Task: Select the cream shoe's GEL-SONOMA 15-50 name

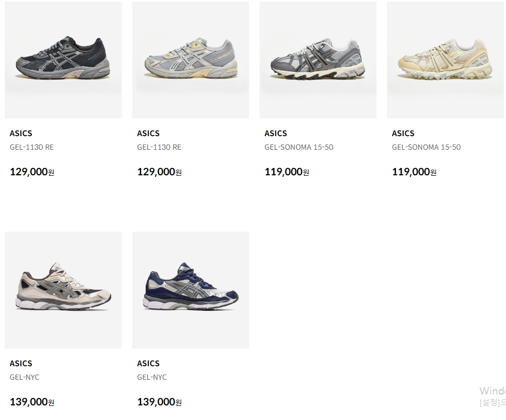Action: tap(426, 147)
